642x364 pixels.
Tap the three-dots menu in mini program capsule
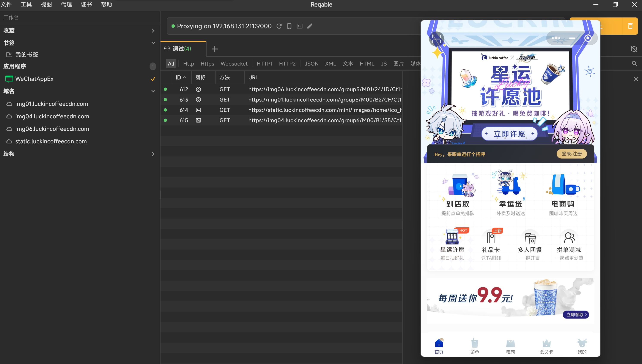click(x=556, y=38)
